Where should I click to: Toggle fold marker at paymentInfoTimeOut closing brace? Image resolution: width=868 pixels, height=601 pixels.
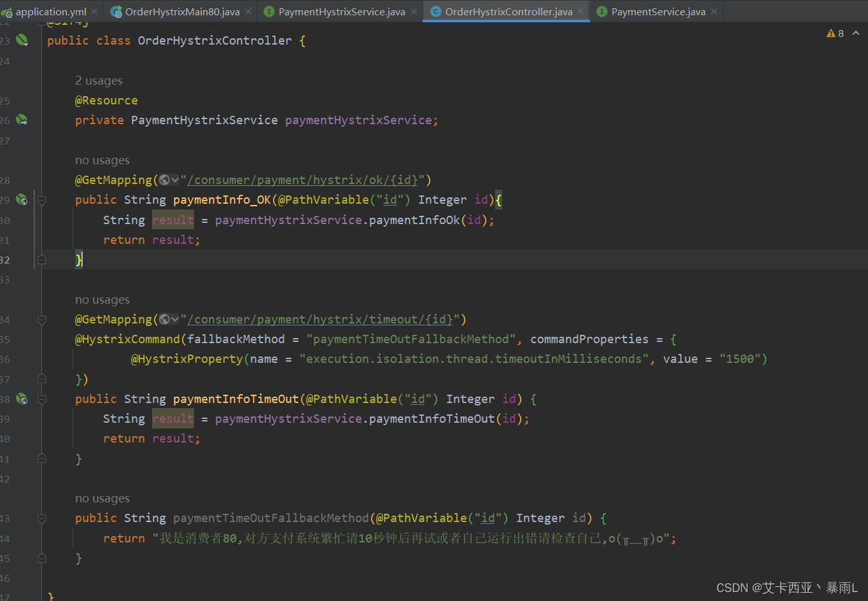pos(42,459)
